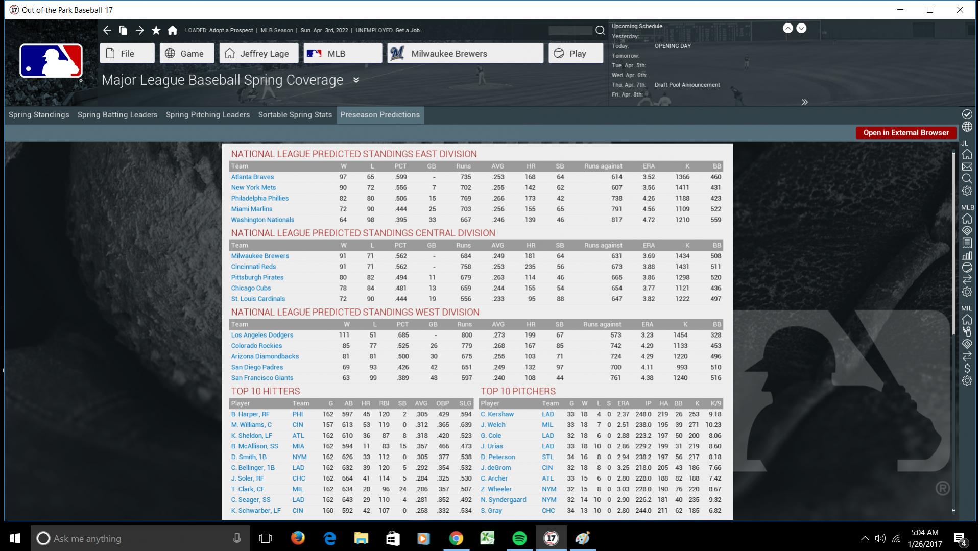Open the page history copy icon
The width and height of the screenshot is (980, 551).
coord(123,30)
